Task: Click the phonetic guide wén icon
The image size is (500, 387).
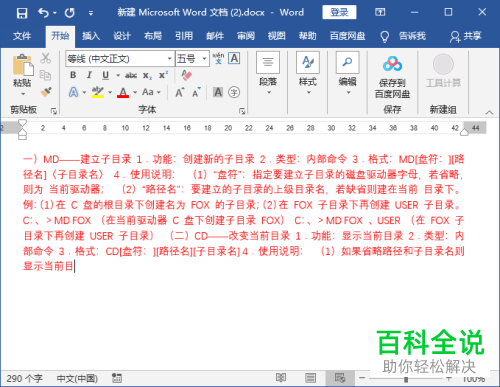Action: [x=218, y=58]
